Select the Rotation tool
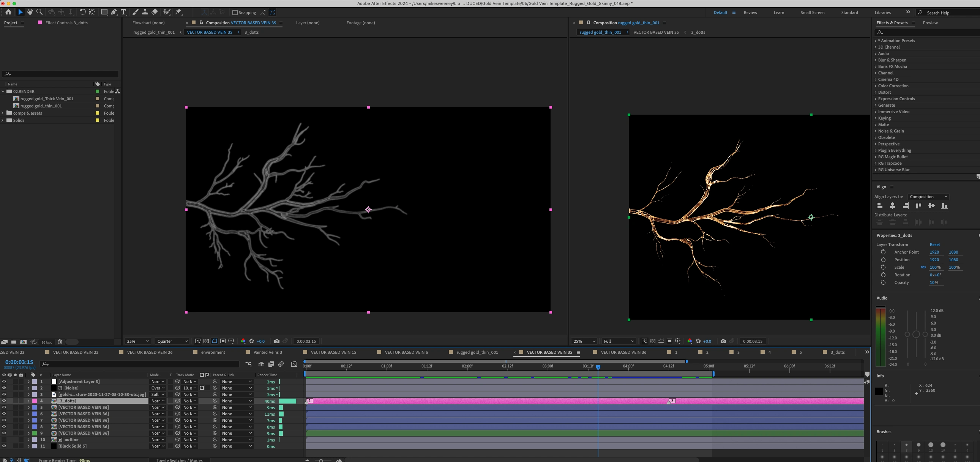Screen dimensions: 980x462 (x=82, y=12)
